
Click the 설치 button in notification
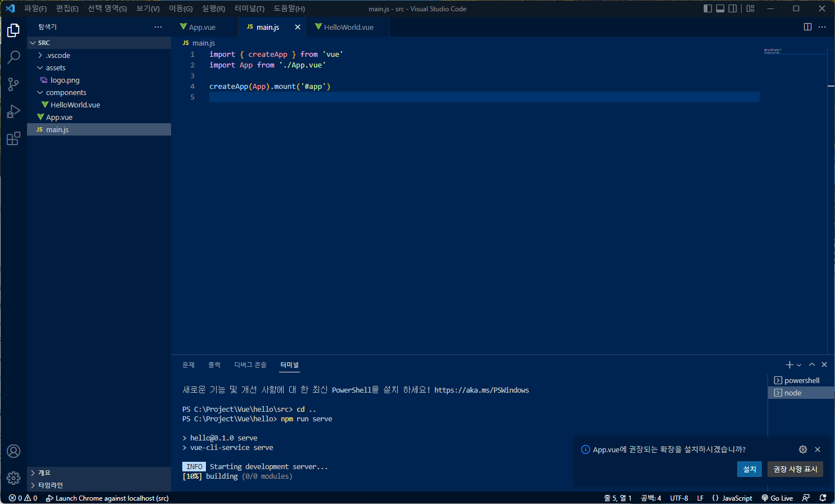point(749,469)
